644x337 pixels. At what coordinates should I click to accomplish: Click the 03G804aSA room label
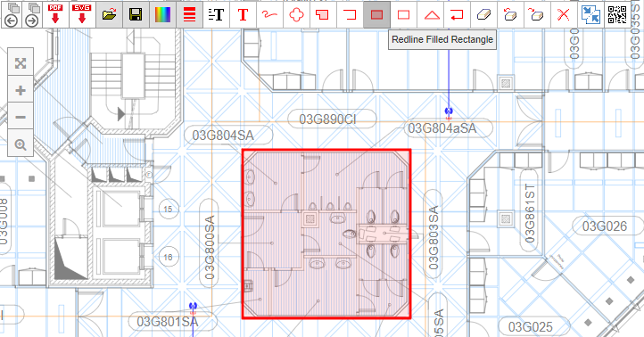coord(442,128)
